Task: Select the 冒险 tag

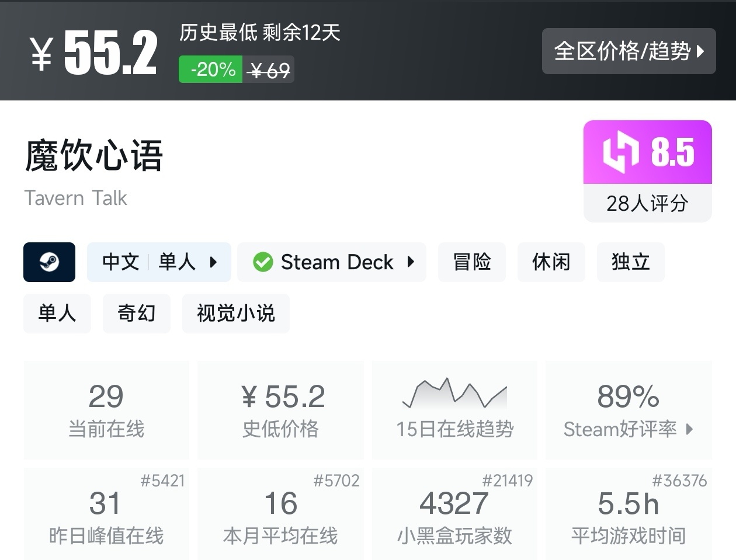Action: (x=471, y=262)
